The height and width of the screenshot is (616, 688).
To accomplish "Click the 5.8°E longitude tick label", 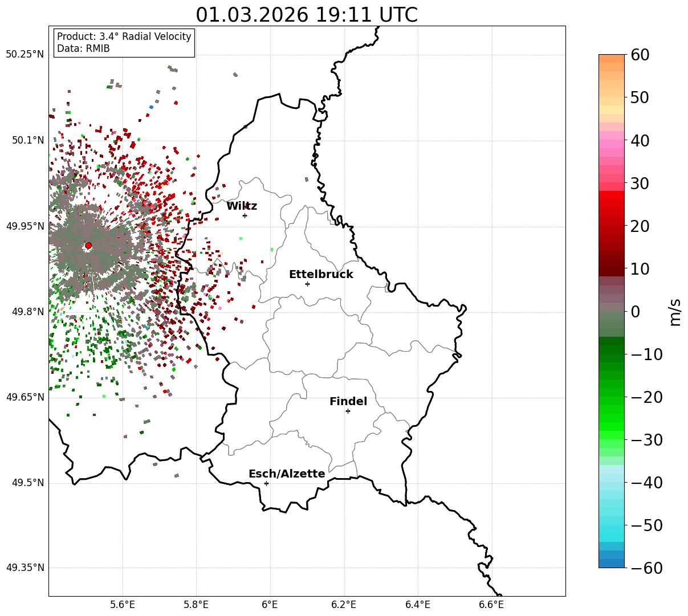I will pos(197,605).
